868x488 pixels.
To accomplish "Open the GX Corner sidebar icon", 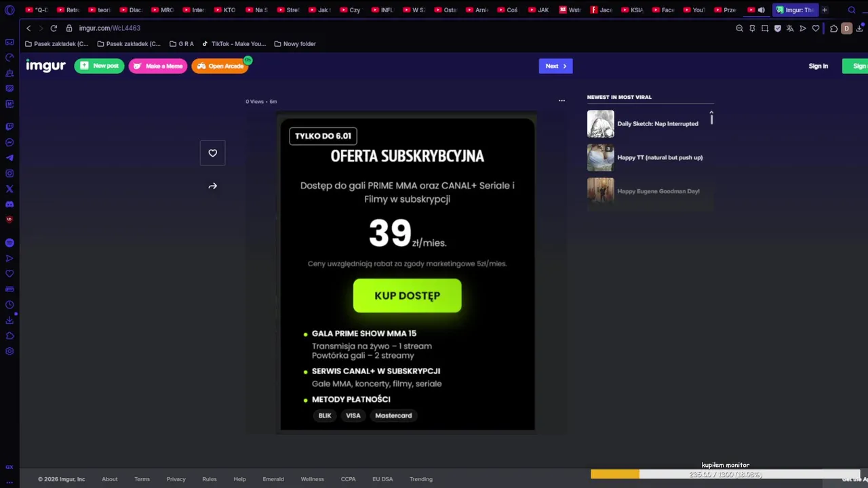I will pyautogui.click(x=9, y=42).
